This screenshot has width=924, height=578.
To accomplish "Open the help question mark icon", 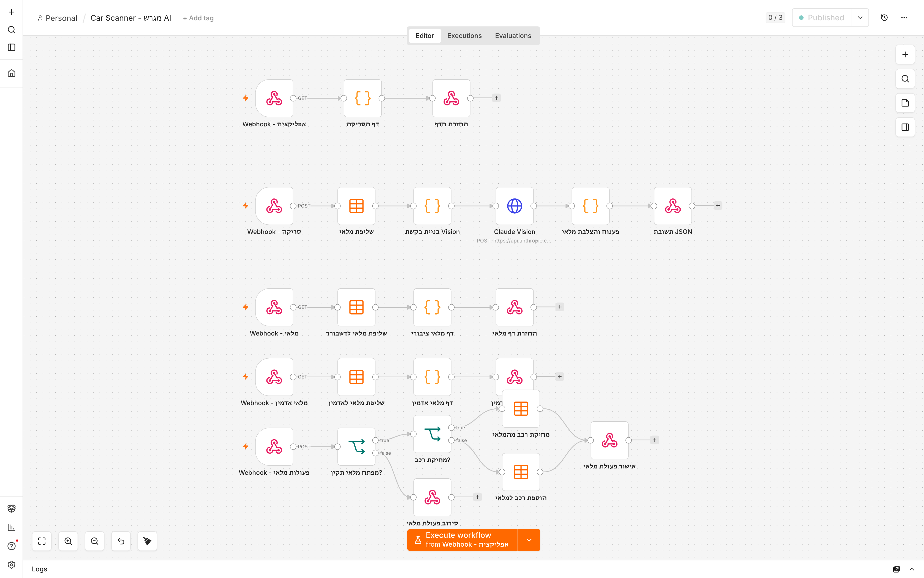I will coord(12,546).
